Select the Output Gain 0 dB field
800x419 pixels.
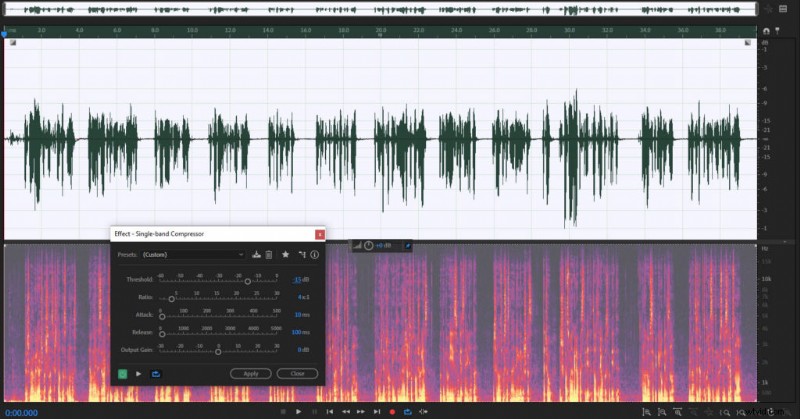click(303, 350)
